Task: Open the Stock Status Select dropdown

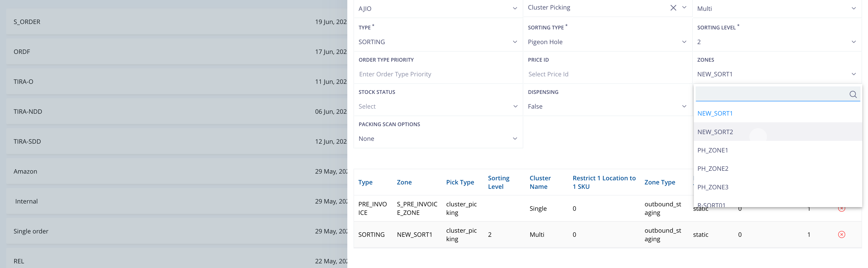Action: 438,107
